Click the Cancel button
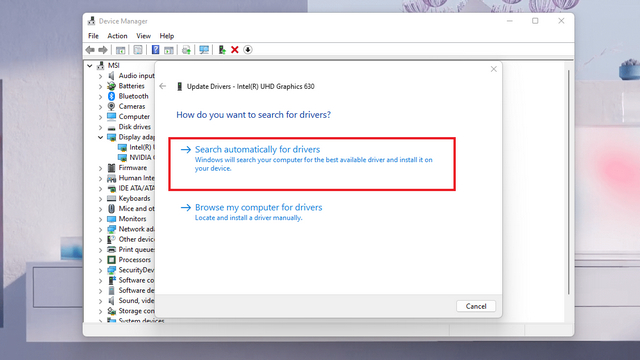Image resolution: width=640 pixels, height=360 pixels. 476,306
